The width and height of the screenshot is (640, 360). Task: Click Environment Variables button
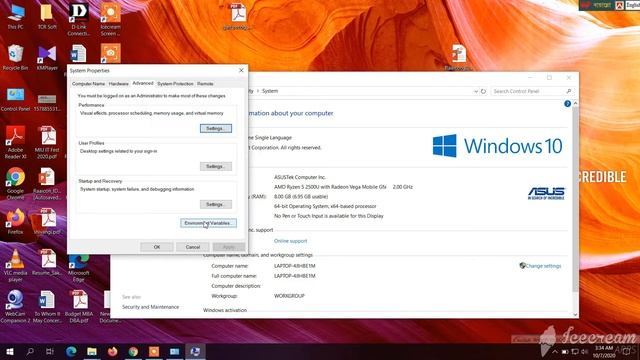pyautogui.click(x=208, y=223)
